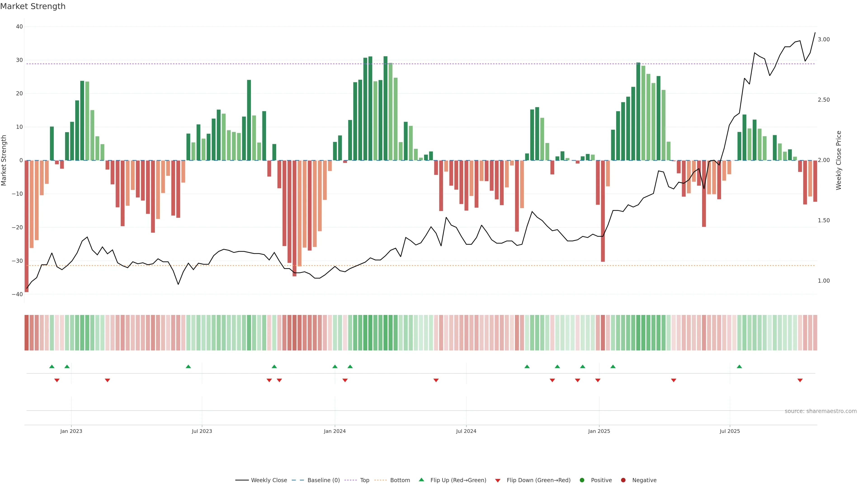Viewport: 868px width, 488px height.
Task: Click the rightmost red flip-down marker
Action: click(800, 380)
